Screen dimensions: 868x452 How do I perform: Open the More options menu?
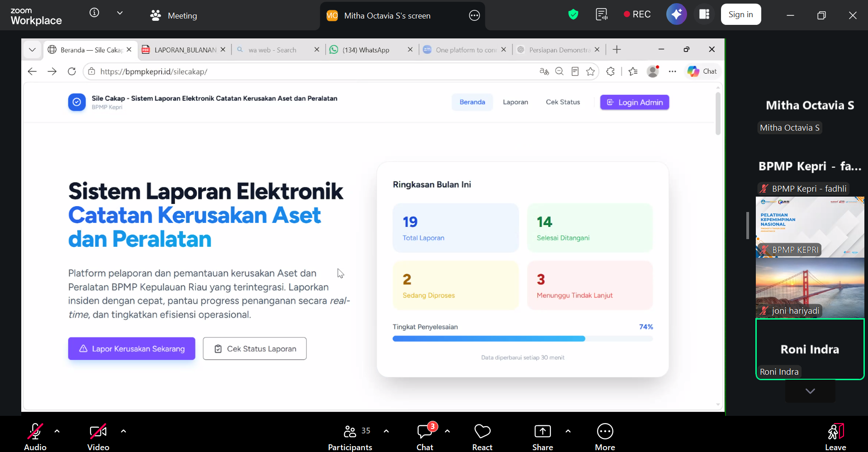(x=605, y=437)
